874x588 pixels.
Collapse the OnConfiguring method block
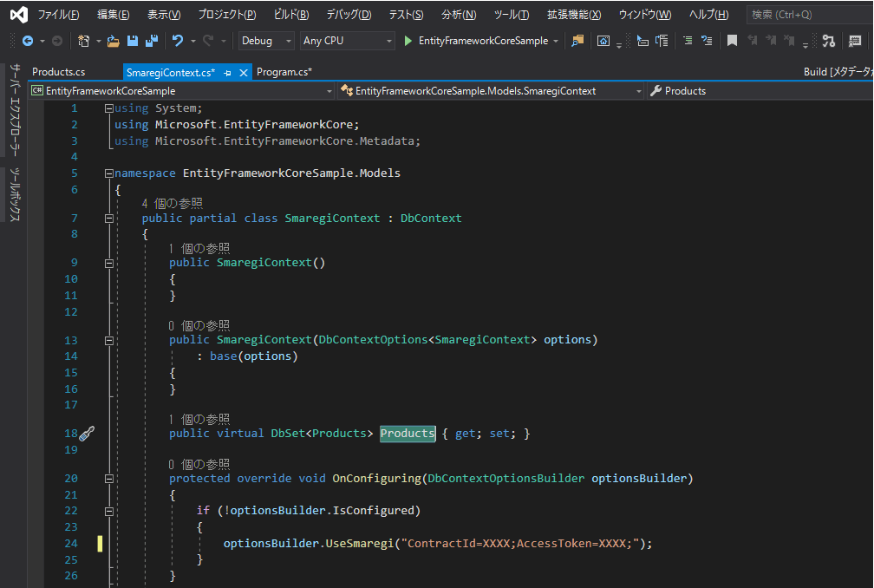point(108,479)
